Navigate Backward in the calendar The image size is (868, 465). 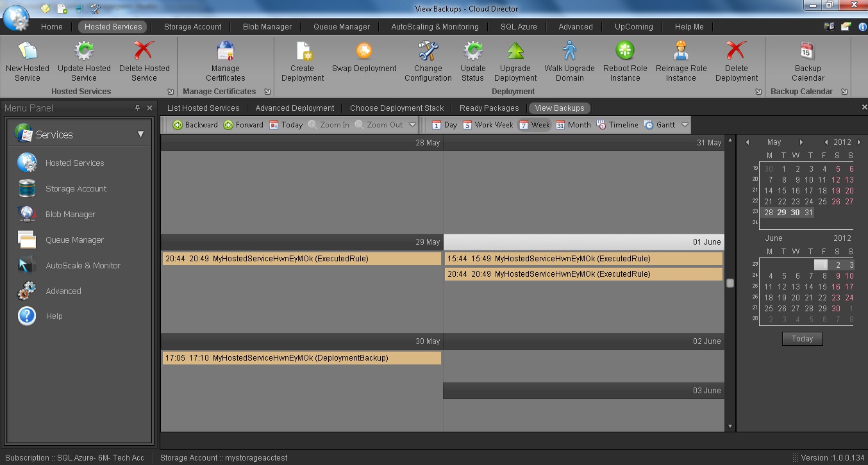click(x=196, y=125)
